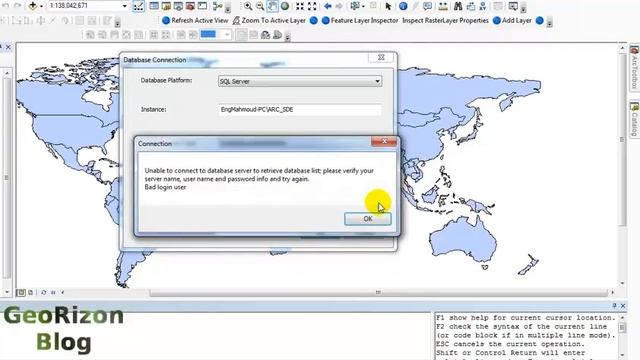Screen dimensions: 640x360
Task: Open the Create Viewer Window icon
Action: pos(513,6)
